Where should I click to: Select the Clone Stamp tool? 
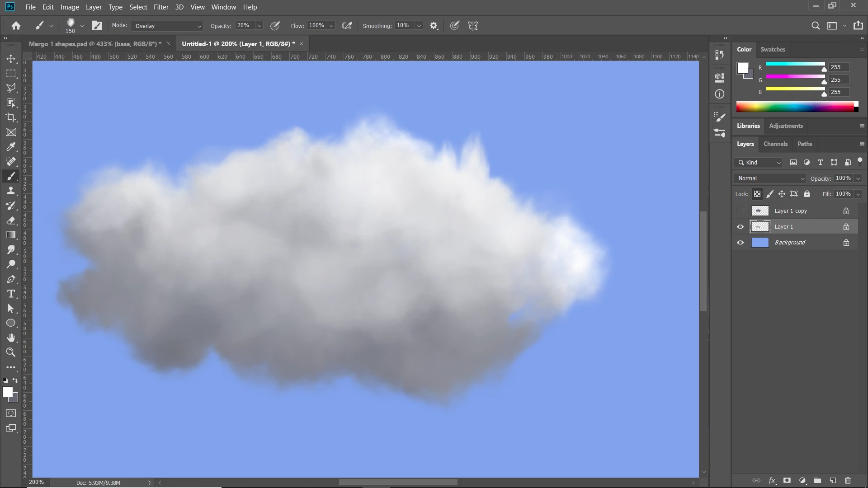[x=11, y=191]
